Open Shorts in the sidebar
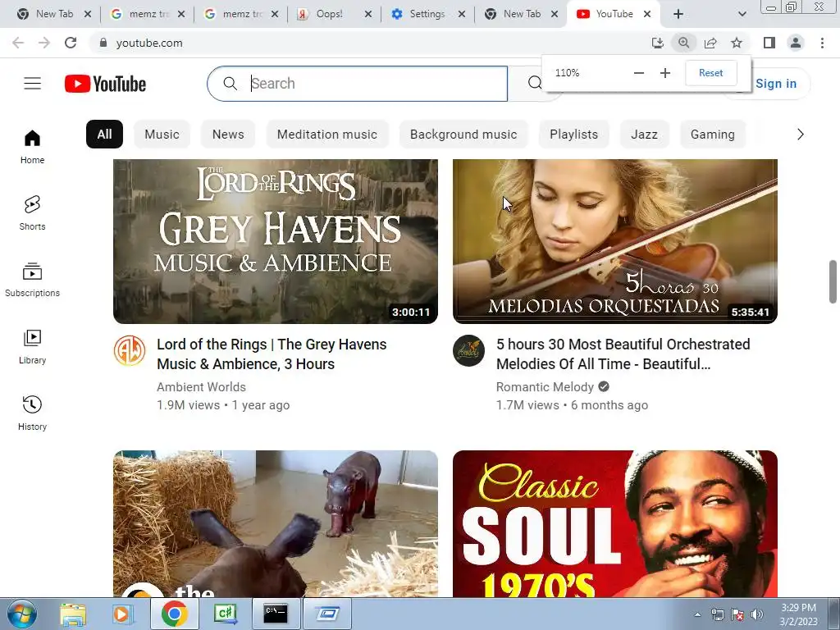This screenshot has height=630, width=840. coord(32,212)
